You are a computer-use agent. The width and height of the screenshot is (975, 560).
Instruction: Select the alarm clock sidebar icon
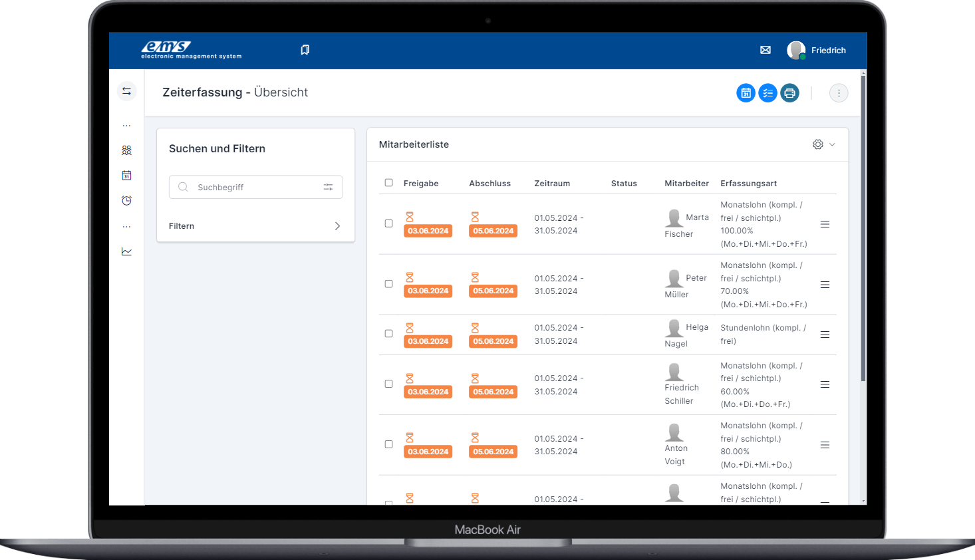[126, 201]
